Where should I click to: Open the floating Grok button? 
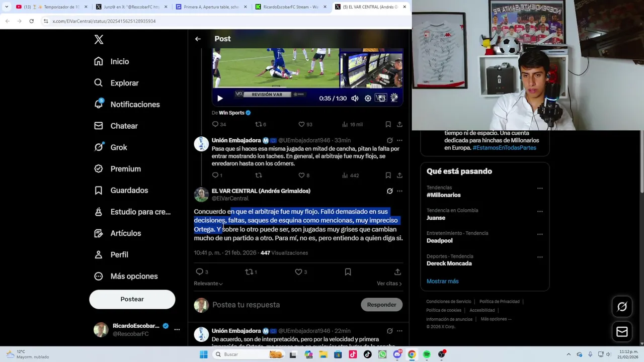coord(622,307)
